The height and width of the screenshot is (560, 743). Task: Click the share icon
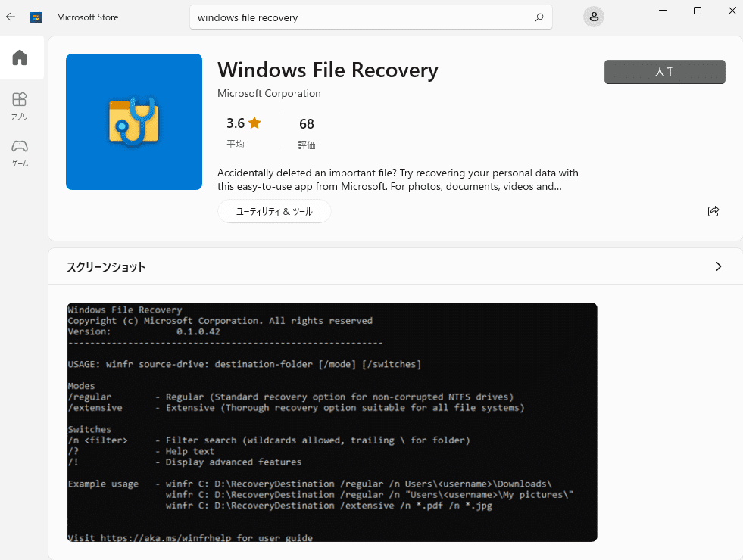[713, 211]
